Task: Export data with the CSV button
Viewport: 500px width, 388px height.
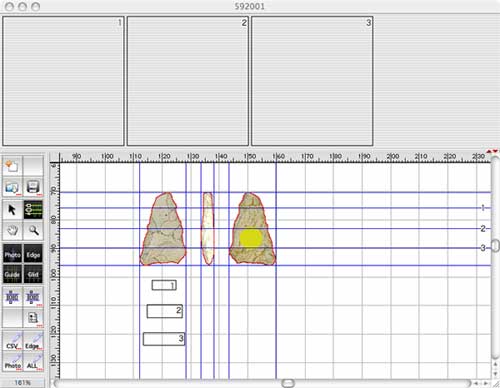Action: click(x=12, y=341)
